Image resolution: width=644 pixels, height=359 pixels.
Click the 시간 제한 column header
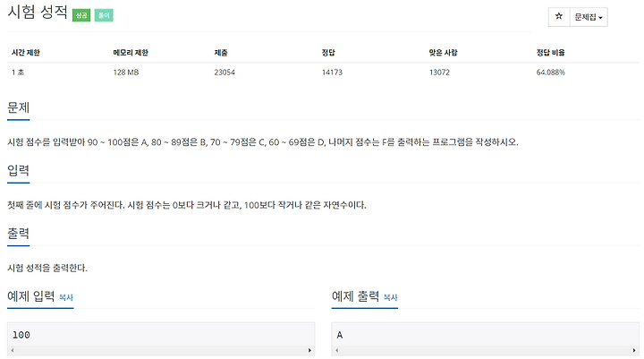pyautogui.click(x=25, y=53)
